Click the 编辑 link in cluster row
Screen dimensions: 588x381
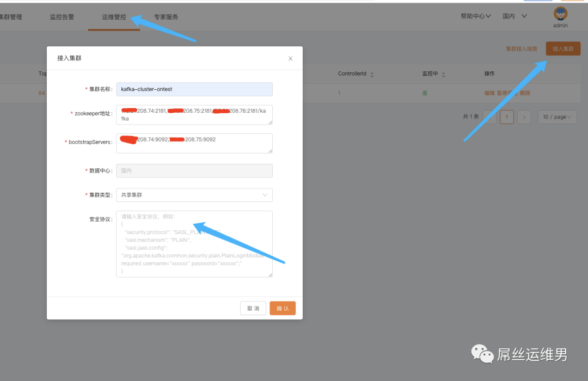click(x=489, y=93)
